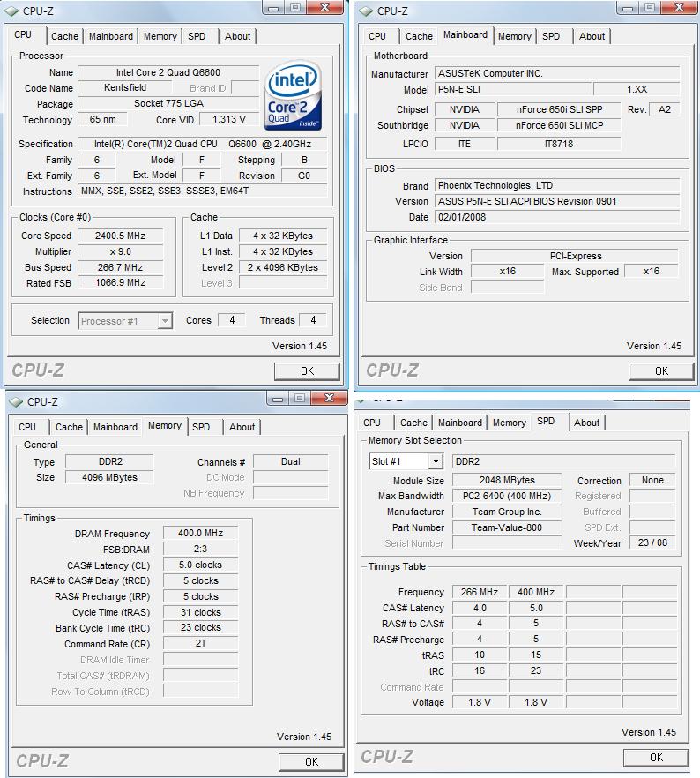The width and height of the screenshot is (700, 778).
Task: Click OK in the SPD window
Action: tap(656, 757)
